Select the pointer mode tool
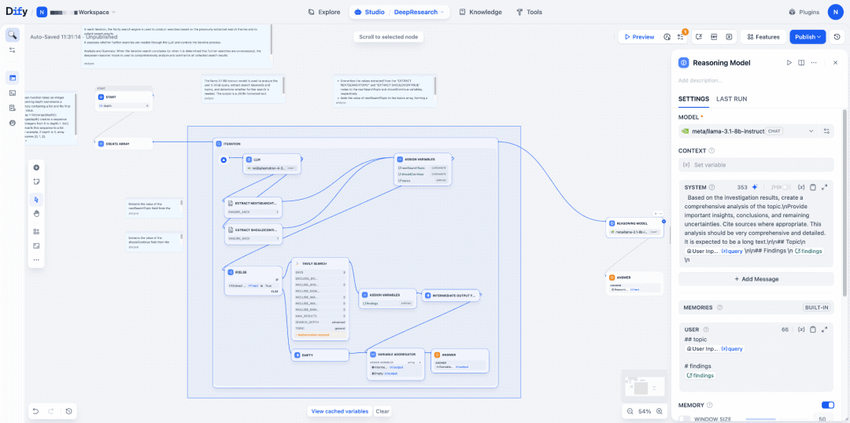The height and width of the screenshot is (423, 850). 37,200
